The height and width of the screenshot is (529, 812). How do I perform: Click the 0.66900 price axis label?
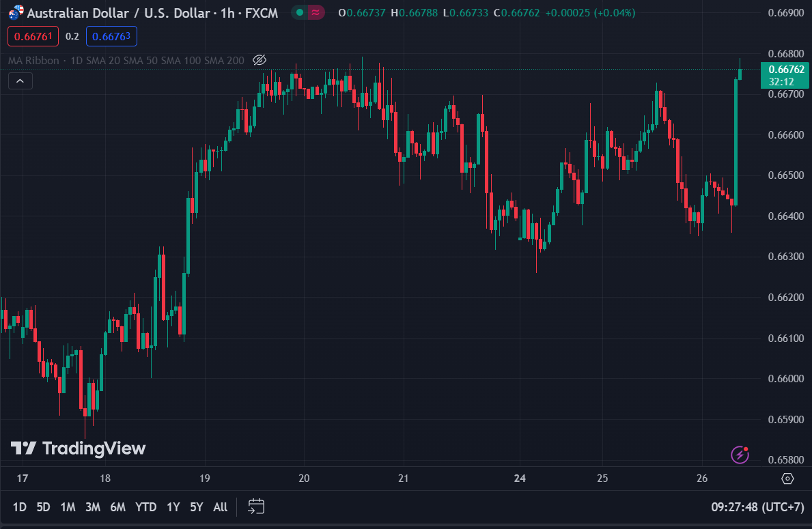click(x=786, y=12)
